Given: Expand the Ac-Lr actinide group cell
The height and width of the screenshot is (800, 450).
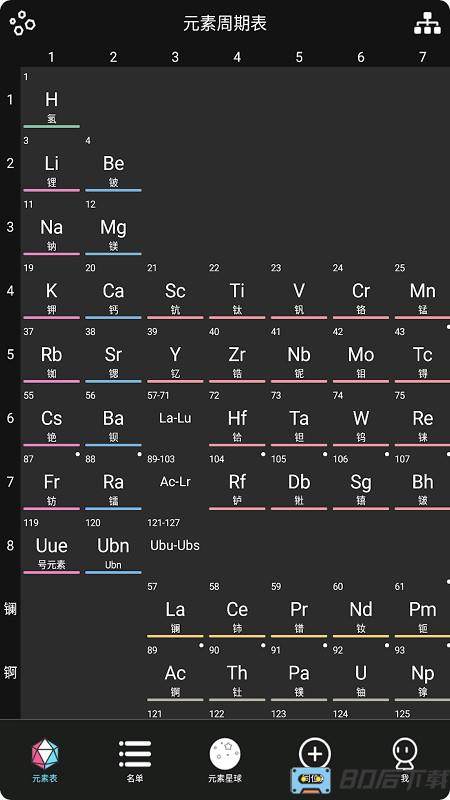Looking at the screenshot, I should 175,482.
